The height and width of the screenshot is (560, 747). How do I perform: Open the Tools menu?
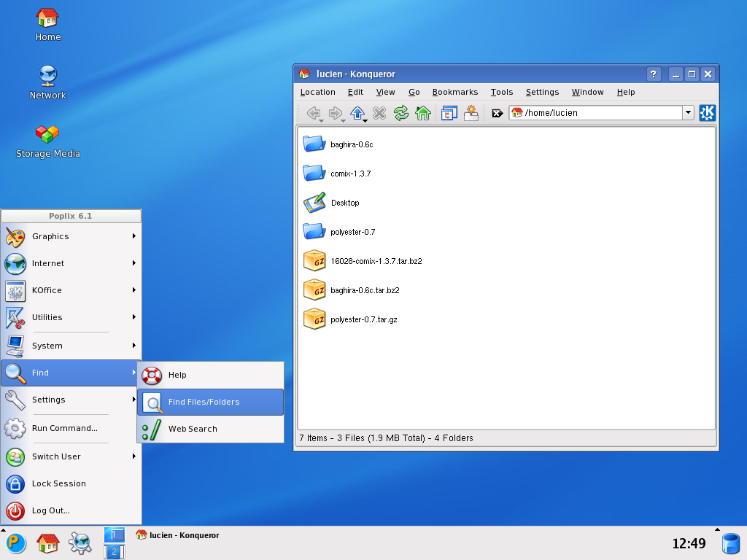tap(502, 92)
